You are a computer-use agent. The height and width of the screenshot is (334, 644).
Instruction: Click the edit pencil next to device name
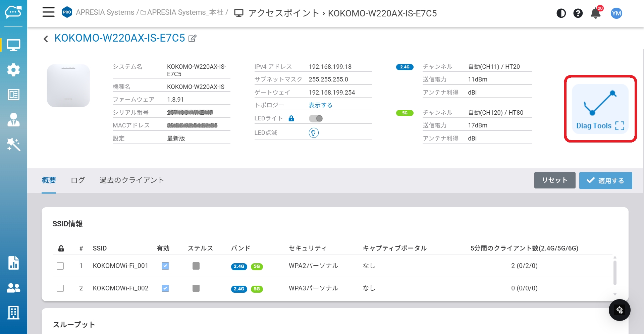(192, 38)
